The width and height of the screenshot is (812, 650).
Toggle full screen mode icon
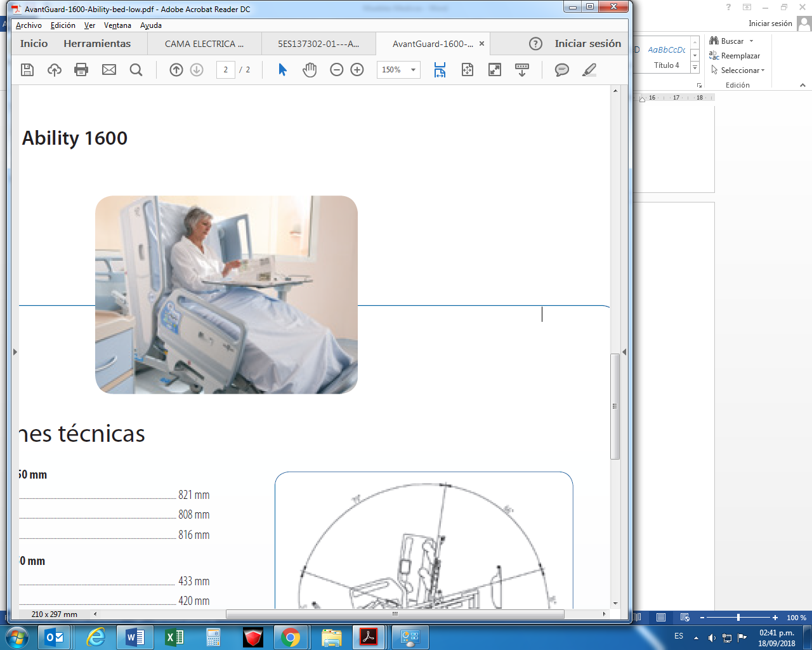click(x=495, y=70)
